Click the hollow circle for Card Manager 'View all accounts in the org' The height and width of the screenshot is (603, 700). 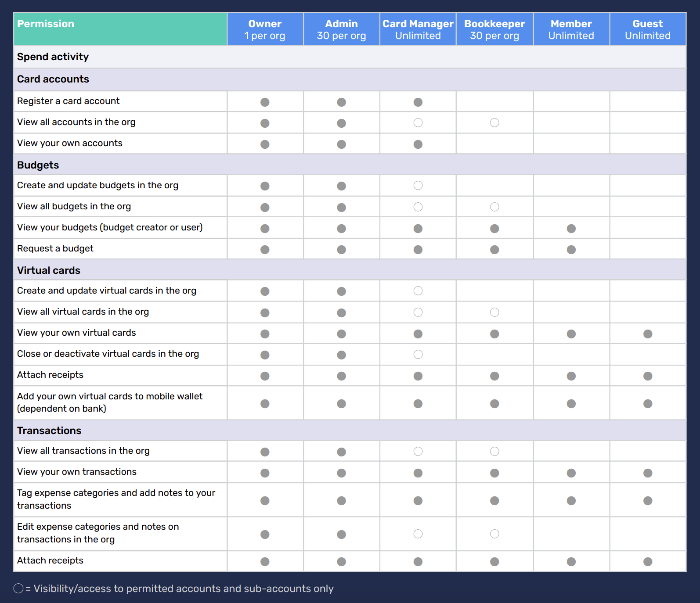(x=418, y=123)
